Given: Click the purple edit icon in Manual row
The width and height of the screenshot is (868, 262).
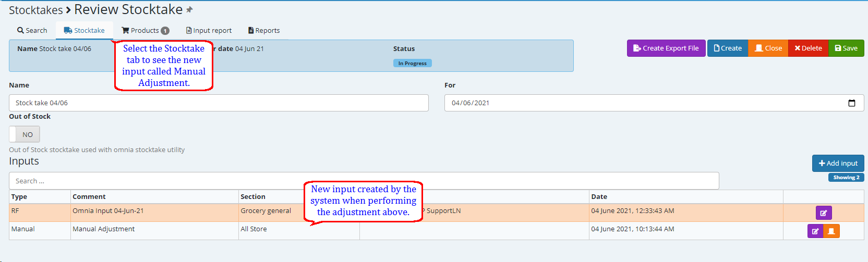Looking at the screenshot, I should (815, 231).
